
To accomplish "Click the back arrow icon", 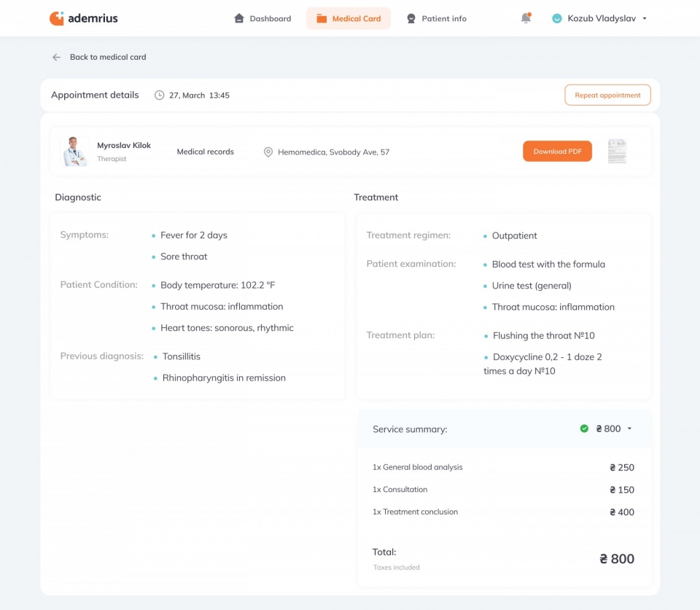I will [56, 58].
